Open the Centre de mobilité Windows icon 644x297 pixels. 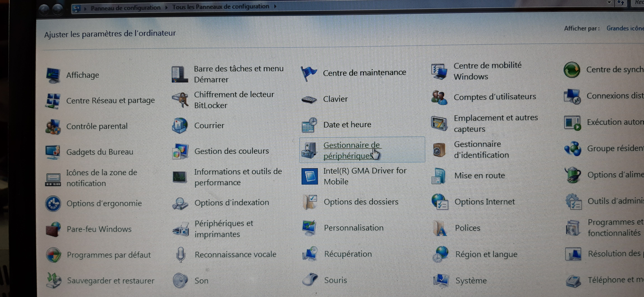pyautogui.click(x=439, y=71)
